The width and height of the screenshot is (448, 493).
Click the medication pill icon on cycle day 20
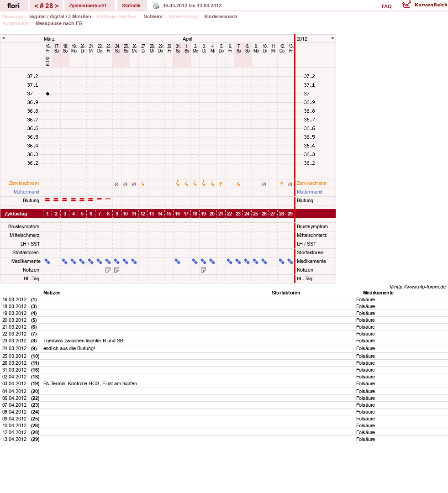212,261
